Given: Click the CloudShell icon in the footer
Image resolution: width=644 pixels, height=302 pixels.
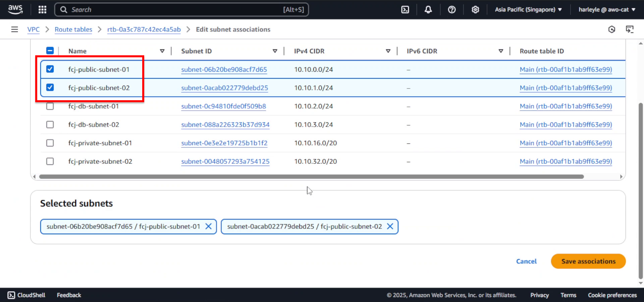Looking at the screenshot, I should [11, 295].
